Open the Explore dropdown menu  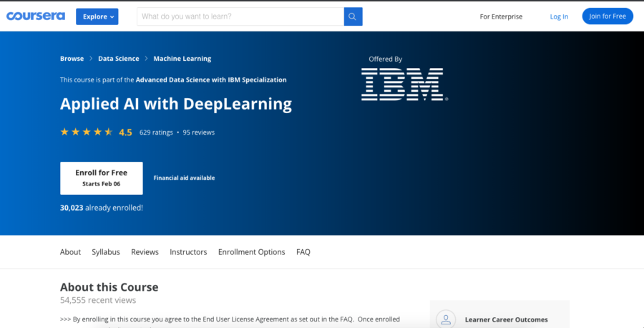point(97,16)
